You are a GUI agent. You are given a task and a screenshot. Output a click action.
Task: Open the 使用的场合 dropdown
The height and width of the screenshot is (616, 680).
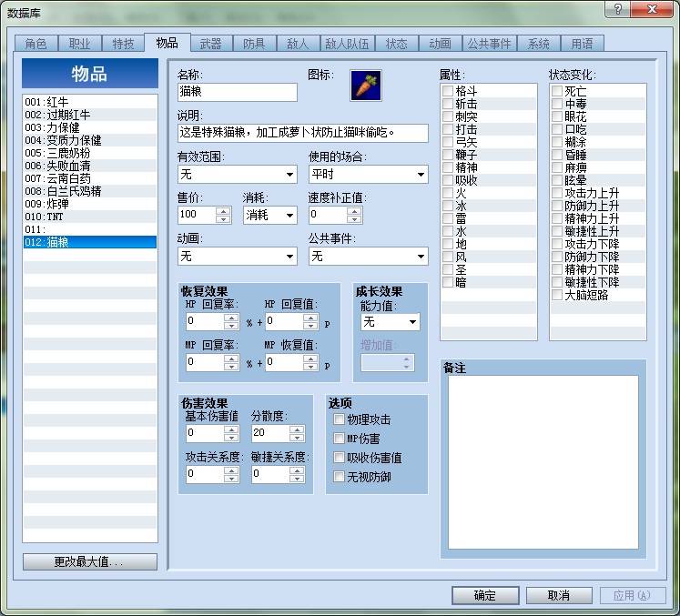click(x=368, y=175)
